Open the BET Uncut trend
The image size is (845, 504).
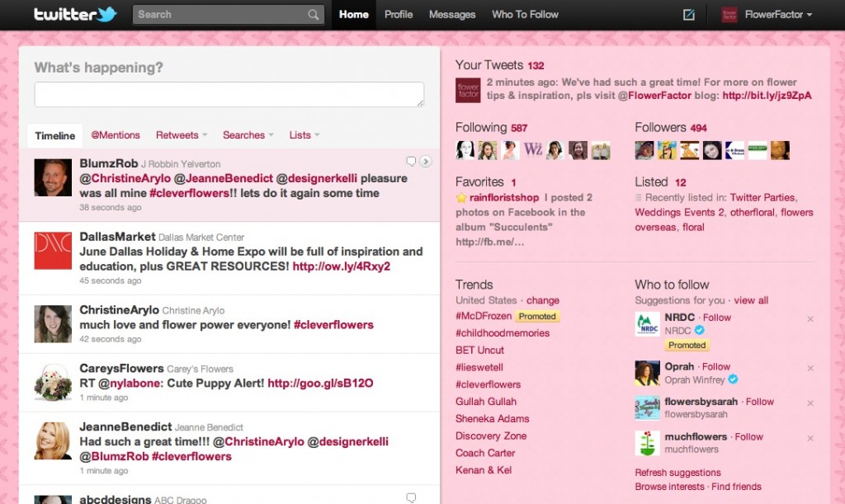pyautogui.click(x=479, y=351)
